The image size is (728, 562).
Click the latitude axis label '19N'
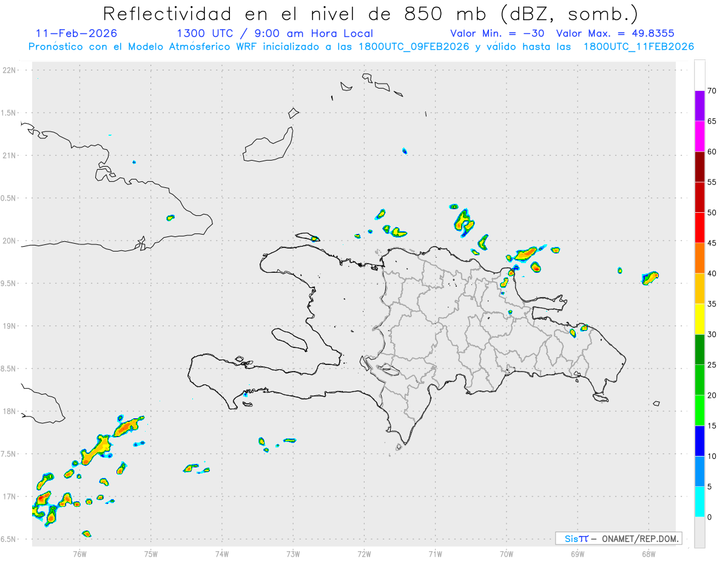tap(10, 326)
